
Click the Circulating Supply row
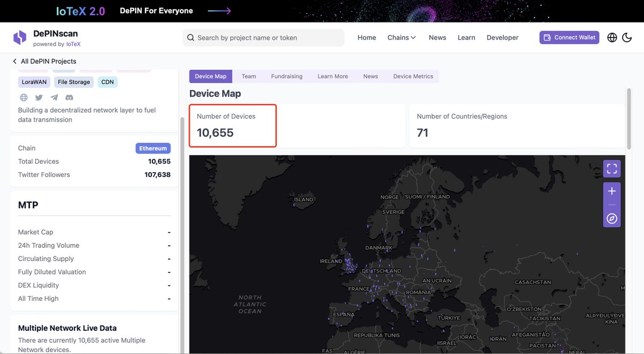pos(94,259)
